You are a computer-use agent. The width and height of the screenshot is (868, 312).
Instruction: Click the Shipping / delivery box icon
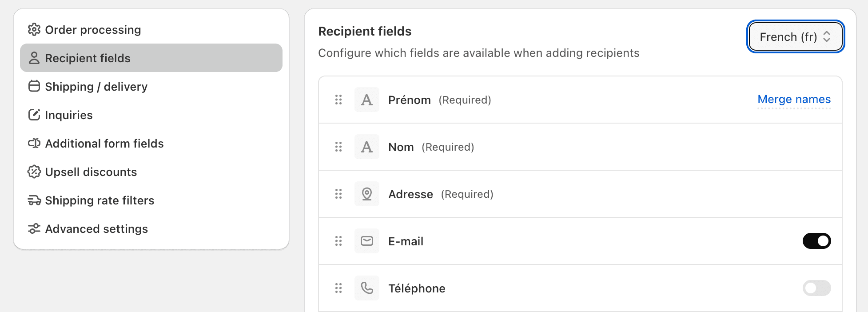click(x=34, y=86)
